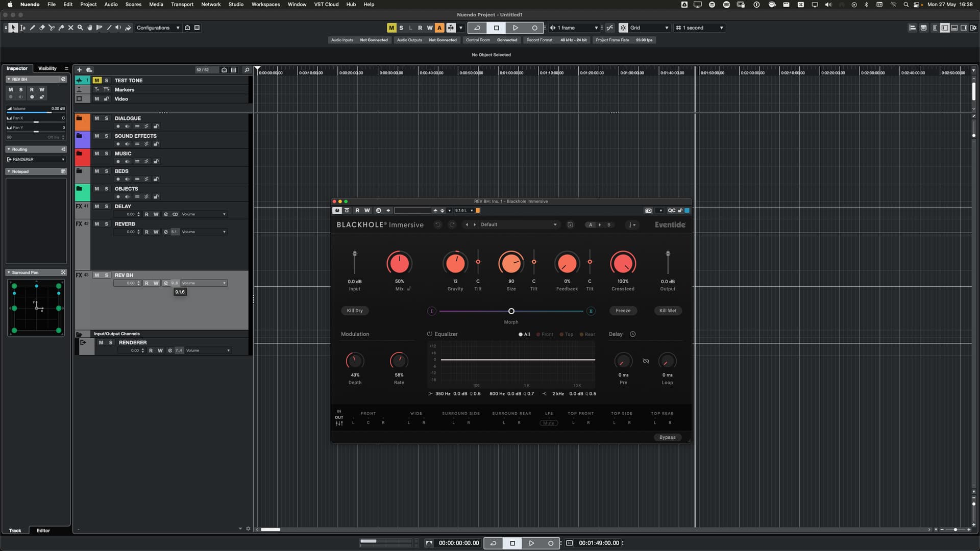Select the Draw pencil tool
980x551 pixels.
[x=32, y=28]
